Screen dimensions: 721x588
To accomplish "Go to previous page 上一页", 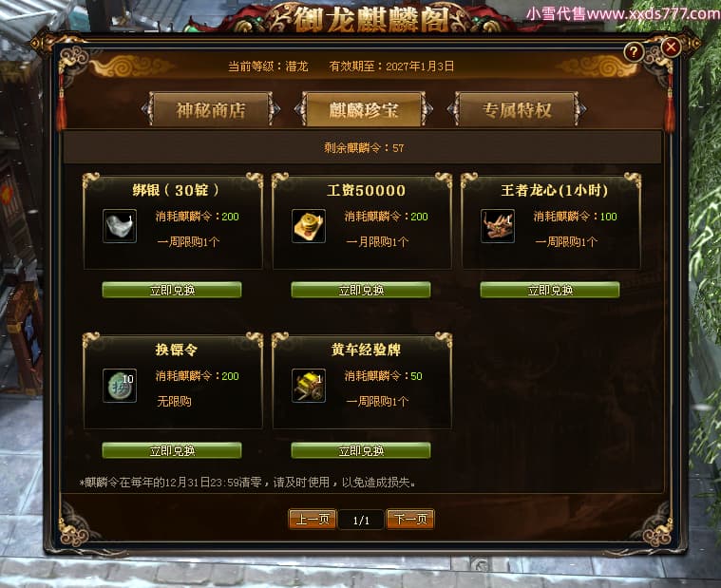I will click(x=313, y=520).
